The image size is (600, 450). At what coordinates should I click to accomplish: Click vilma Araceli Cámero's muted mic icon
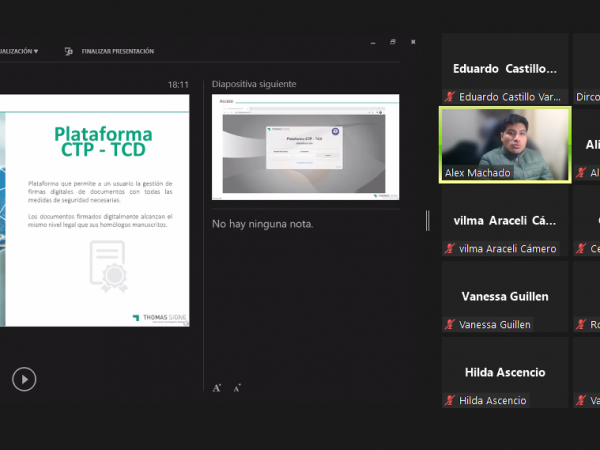coord(450,248)
